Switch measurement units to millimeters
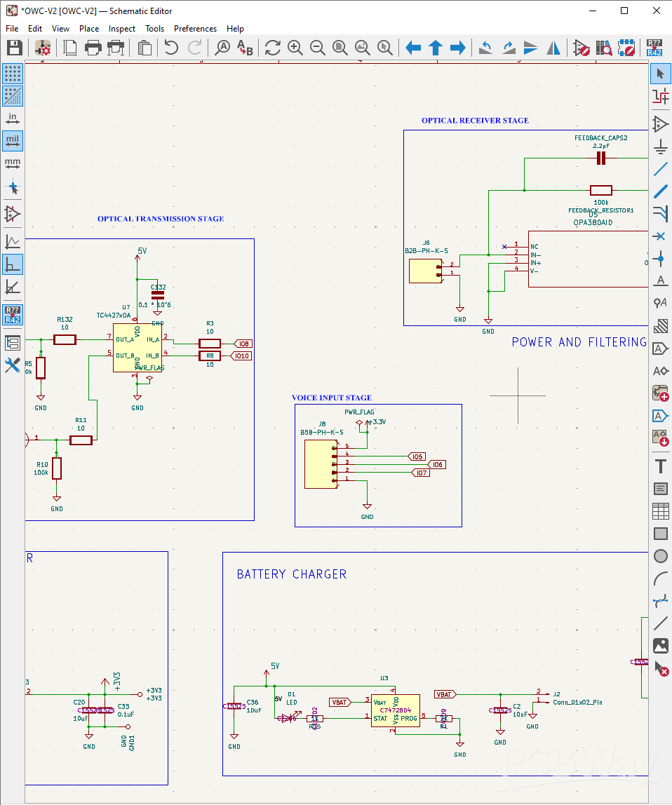The width and height of the screenshot is (672, 805). click(12, 163)
